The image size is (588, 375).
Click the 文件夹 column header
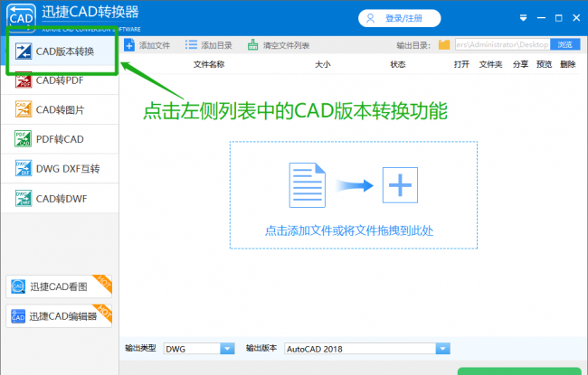pyautogui.click(x=491, y=64)
